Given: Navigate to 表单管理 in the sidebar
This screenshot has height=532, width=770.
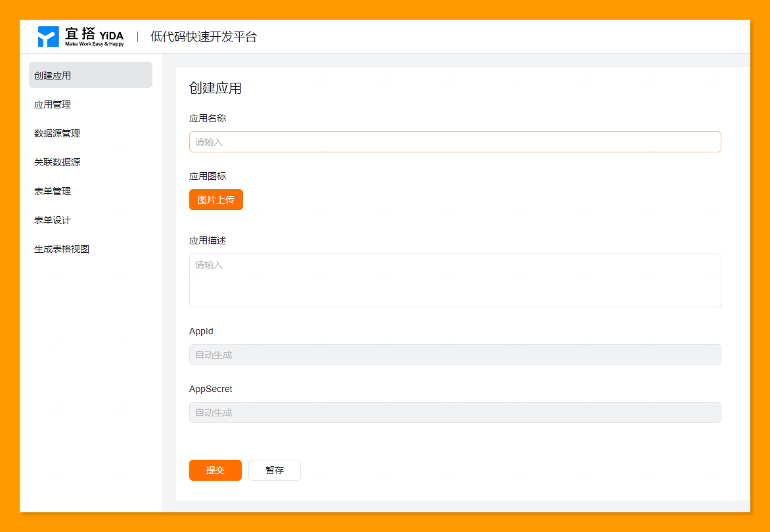Looking at the screenshot, I should tap(53, 191).
